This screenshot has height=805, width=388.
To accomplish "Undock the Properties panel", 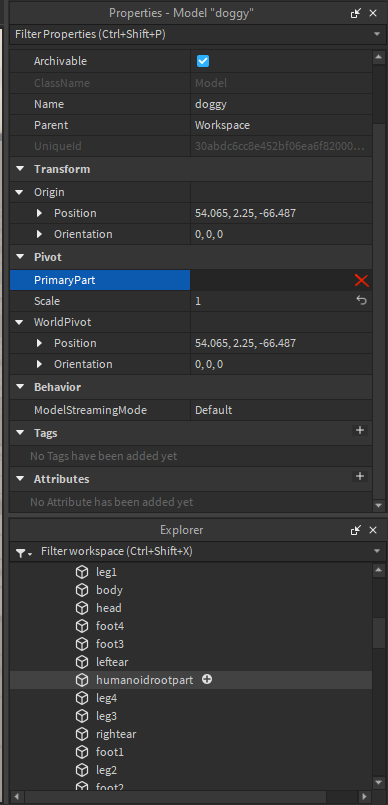I will coord(356,13).
